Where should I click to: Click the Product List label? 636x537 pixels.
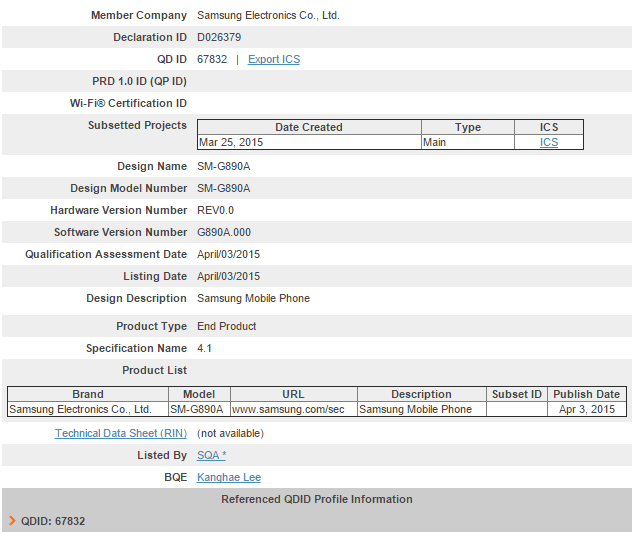155,370
